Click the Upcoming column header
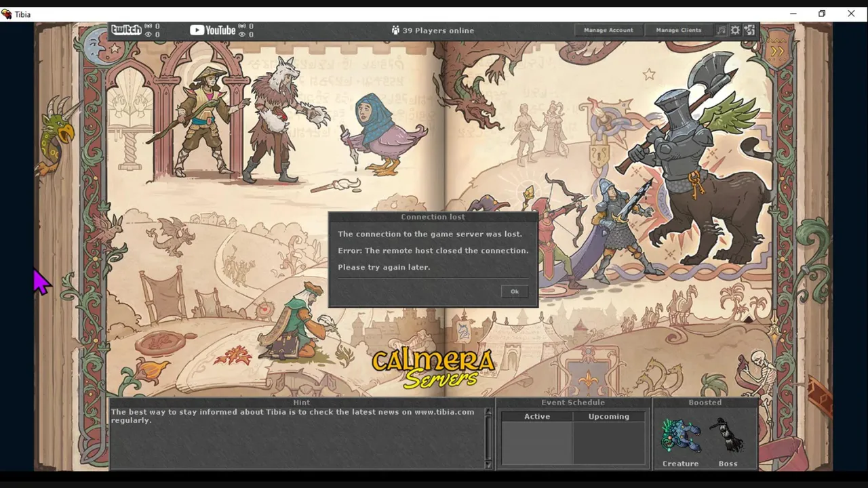The width and height of the screenshot is (868, 488). (609, 416)
